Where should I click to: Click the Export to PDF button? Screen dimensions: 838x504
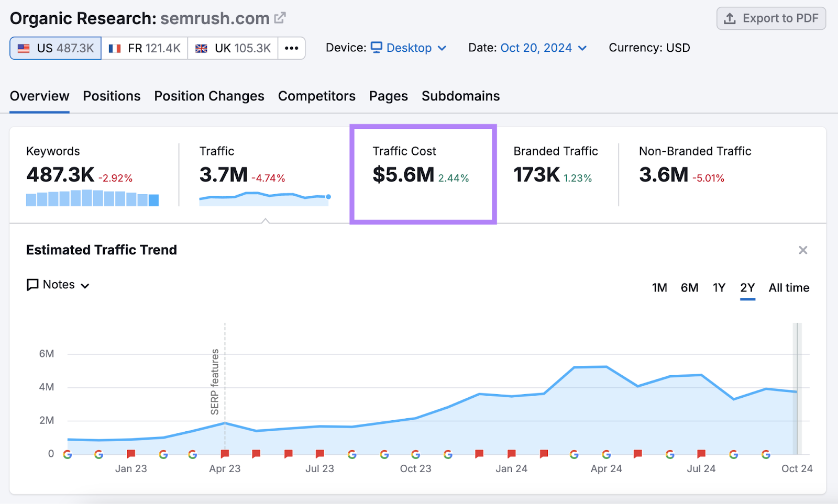coord(771,18)
